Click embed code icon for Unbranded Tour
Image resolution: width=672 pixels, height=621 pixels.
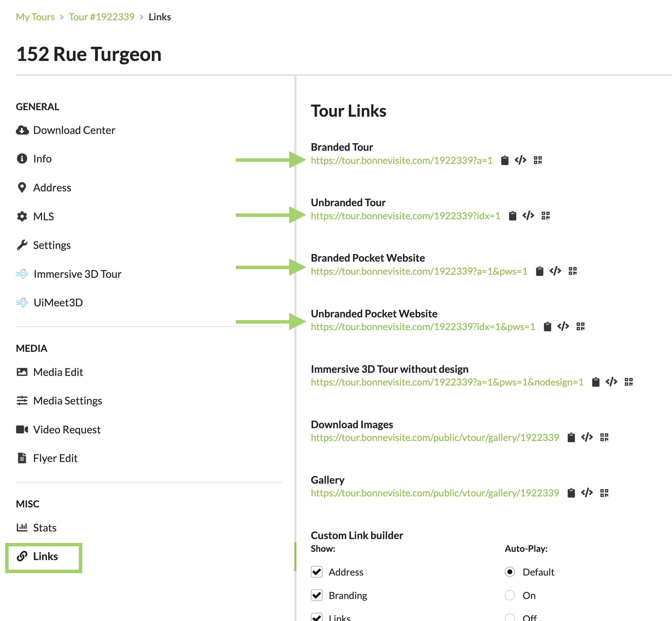(x=528, y=216)
